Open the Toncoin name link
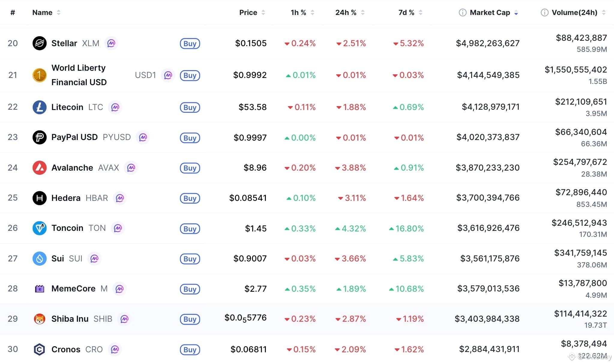The image size is (614, 364). pos(67,228)
